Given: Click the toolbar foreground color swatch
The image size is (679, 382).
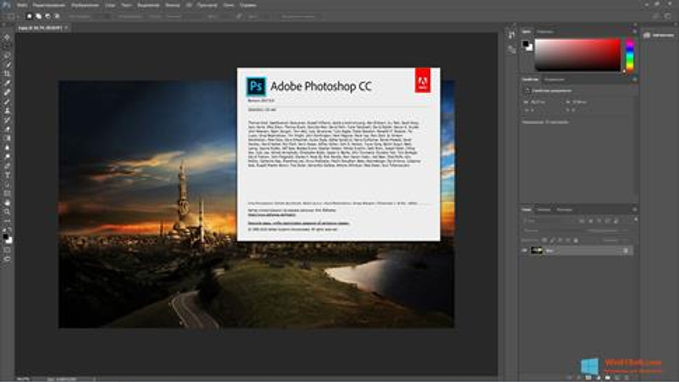Looking at the screenshot, I should click(5, 236).
